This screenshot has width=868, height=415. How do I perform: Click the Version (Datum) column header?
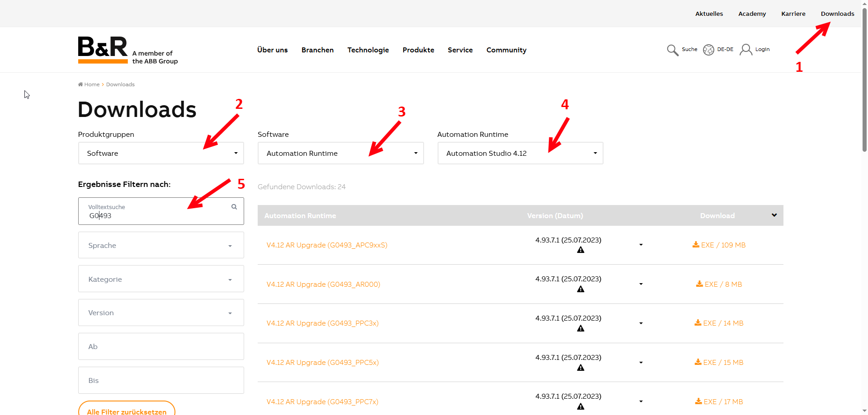555,216
